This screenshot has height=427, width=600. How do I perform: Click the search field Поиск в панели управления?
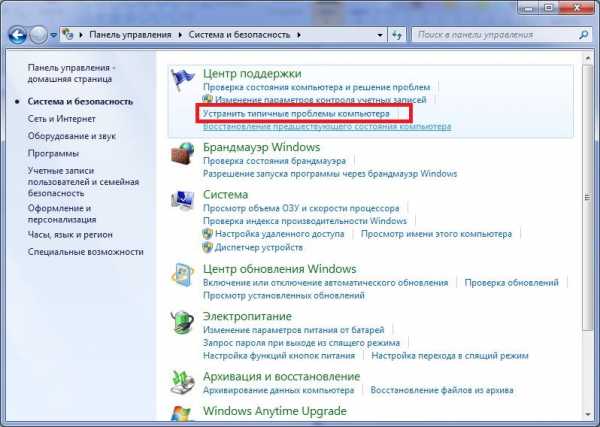tap(496, 35)
